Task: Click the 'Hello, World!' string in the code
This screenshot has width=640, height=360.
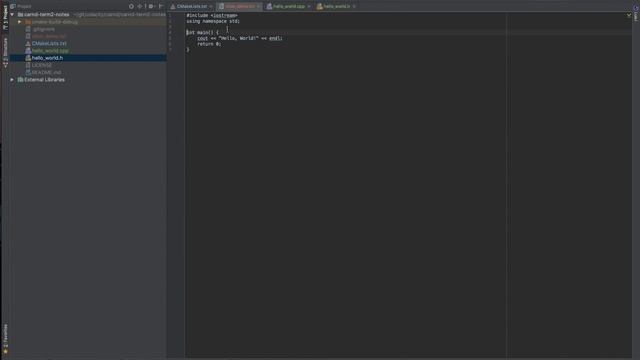Action: (x=239, y=38)
